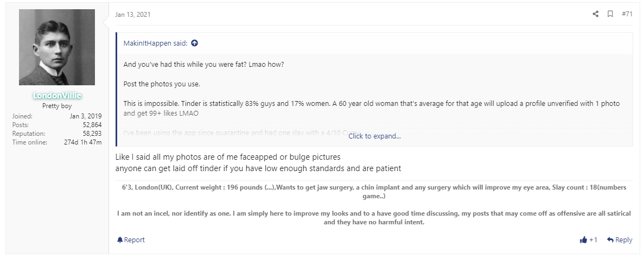Click the Posts count 52,864

[x=92, y=125]
